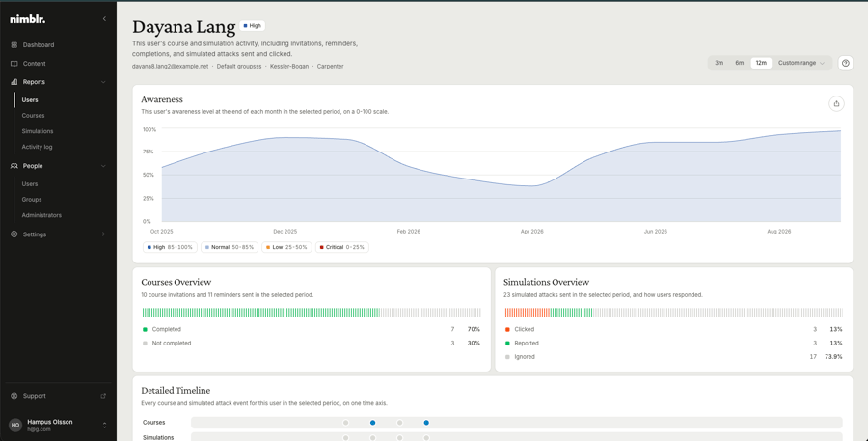Viewport: 868px width, 441px height.
Task: Switch to the 3m time range
Action: (719, 63)
